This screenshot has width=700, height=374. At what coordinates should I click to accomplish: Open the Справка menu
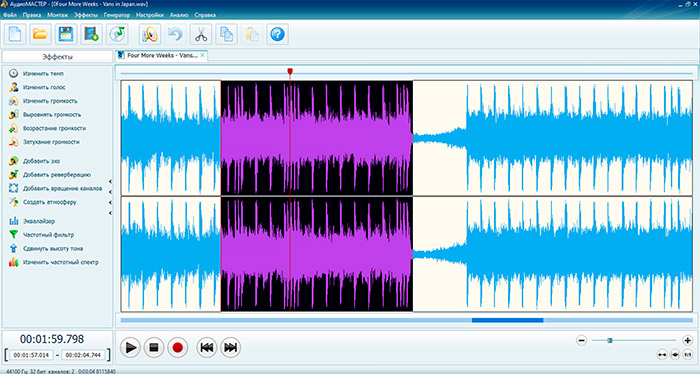[205, 15]
